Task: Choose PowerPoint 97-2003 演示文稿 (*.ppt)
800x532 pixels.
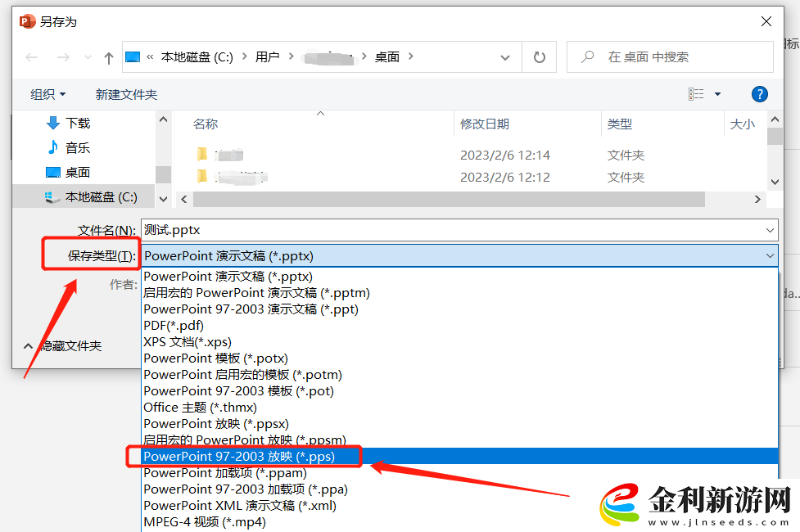Action: click(459, 309)
